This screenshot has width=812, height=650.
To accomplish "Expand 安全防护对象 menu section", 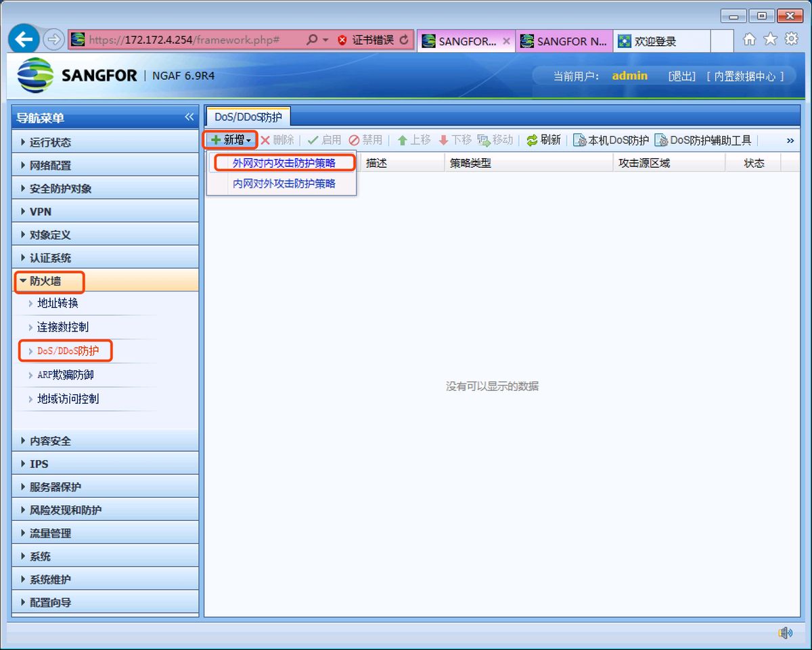I will 106,188.
